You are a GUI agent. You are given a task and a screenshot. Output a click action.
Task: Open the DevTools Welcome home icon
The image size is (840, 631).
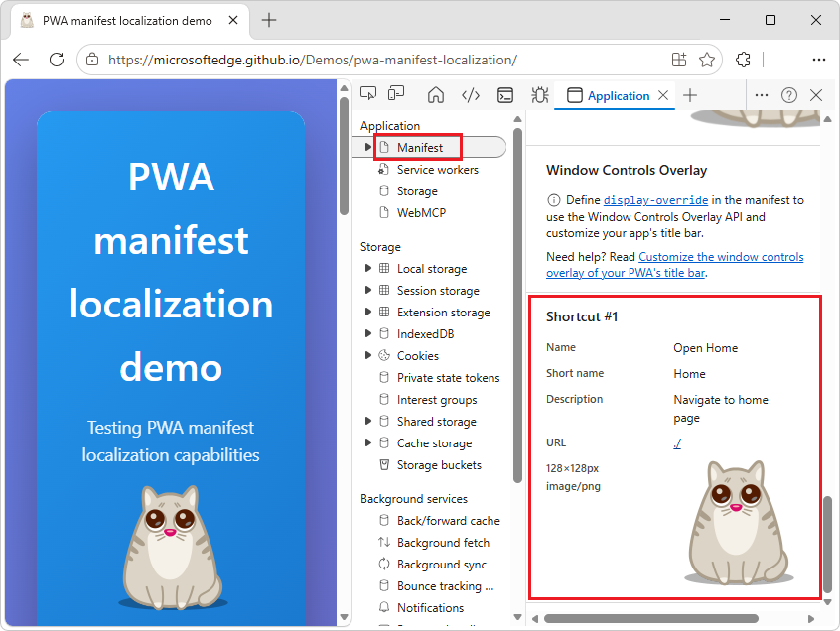tap(436, 95)
